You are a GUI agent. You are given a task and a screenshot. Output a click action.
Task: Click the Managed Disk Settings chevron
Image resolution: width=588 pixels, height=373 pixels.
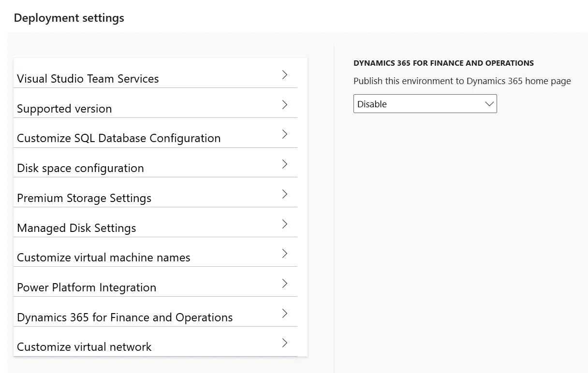point(285,224)
